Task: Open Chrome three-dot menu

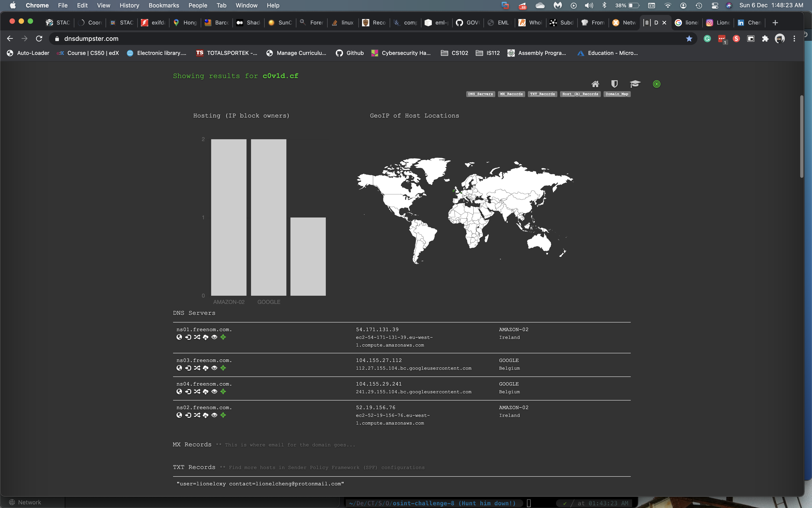Action: [x=794, y=39]
